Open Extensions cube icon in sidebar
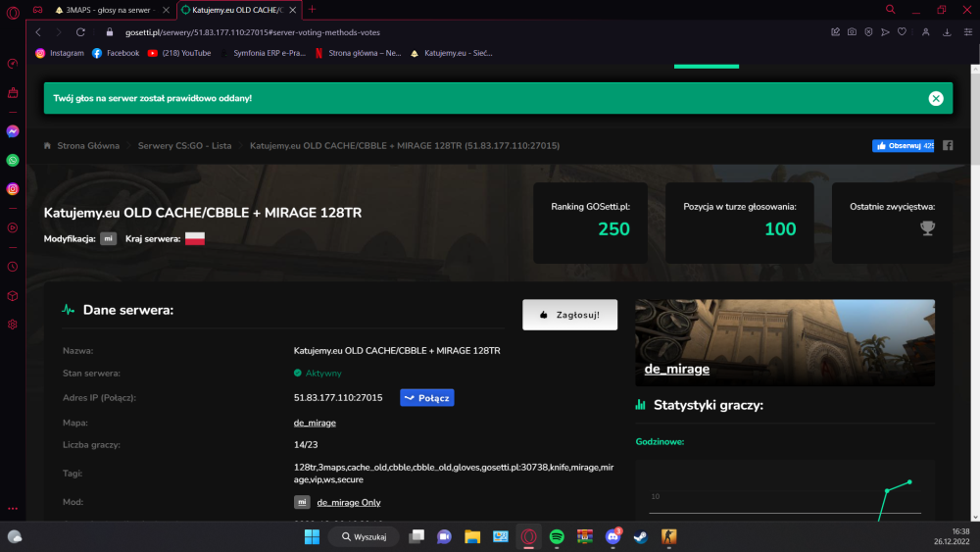 13,296
